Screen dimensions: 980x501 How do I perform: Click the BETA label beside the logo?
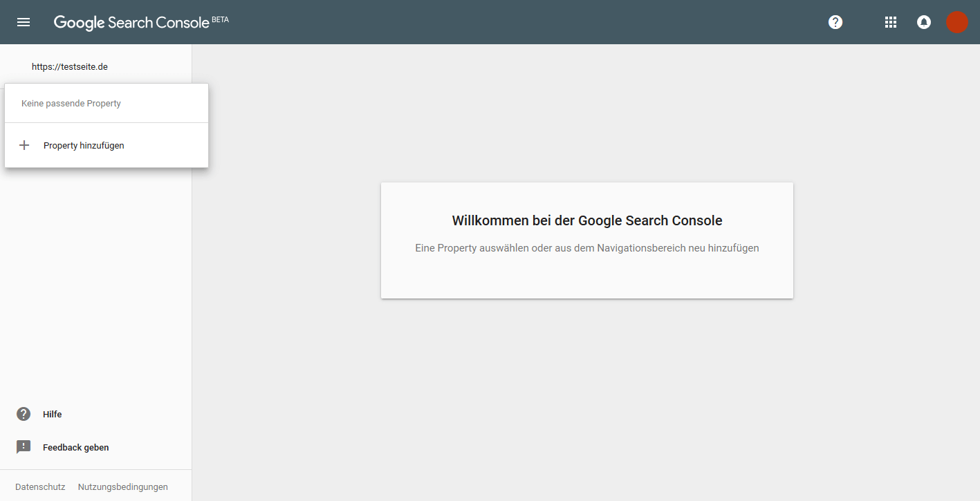pyautogui.click(x=220, y=20)
